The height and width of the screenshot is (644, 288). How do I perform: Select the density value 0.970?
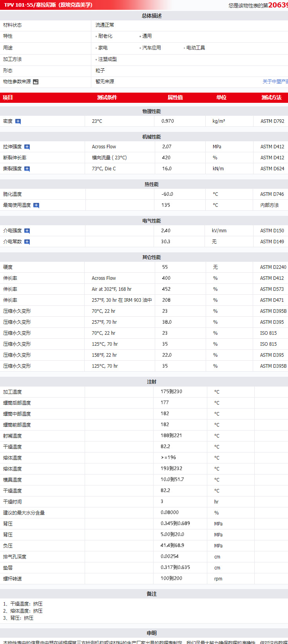click(168, 121)
